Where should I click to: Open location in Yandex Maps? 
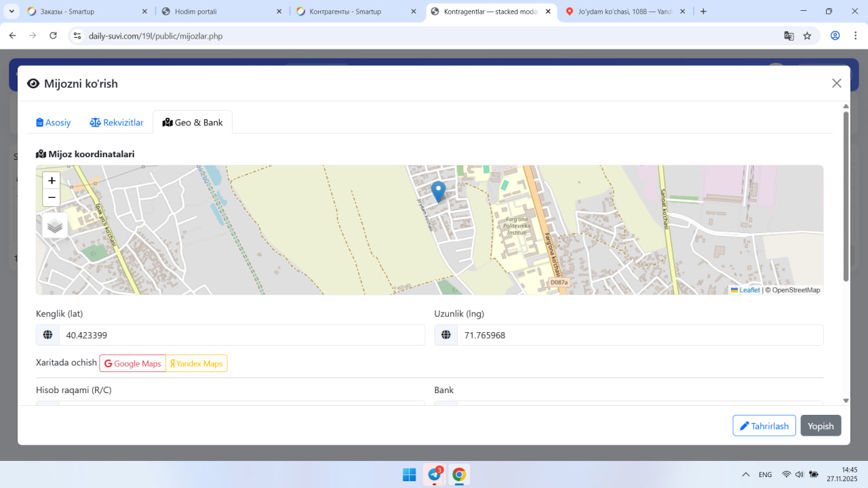coord(197,364)
